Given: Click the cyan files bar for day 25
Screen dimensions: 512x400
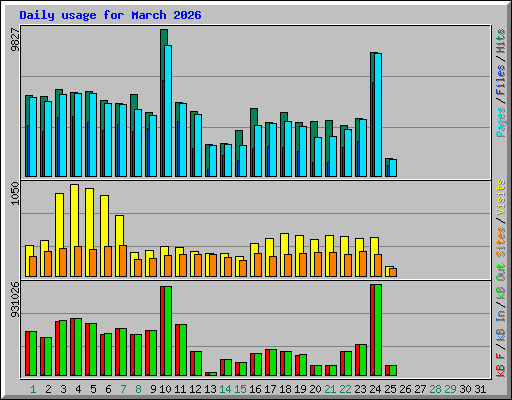Looking at the screenshot, I should click(x=393, y=168).
